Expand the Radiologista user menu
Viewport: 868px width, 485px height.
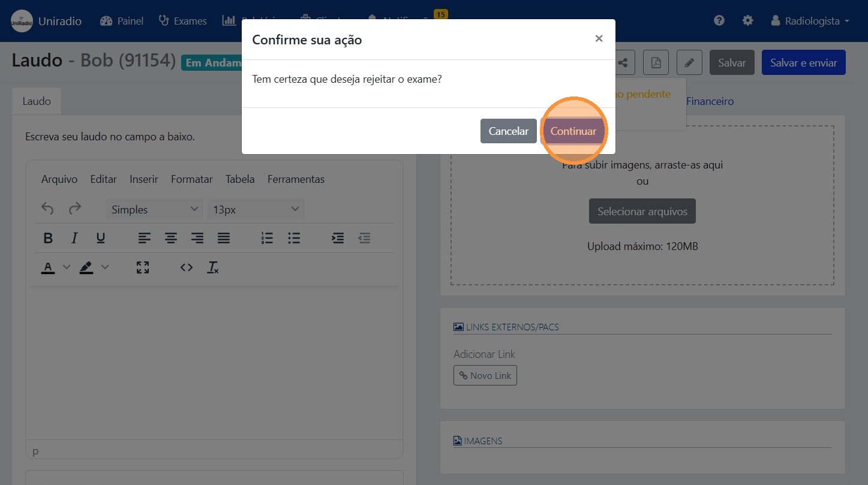click(810, 20)
